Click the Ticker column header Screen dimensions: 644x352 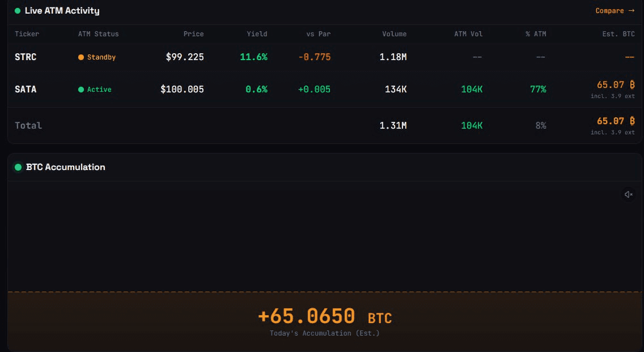coord(27,34)
